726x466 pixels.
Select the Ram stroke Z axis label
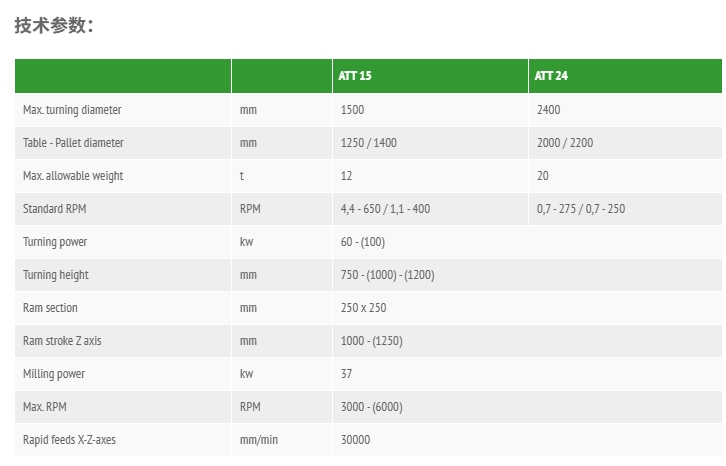point(62,341)
